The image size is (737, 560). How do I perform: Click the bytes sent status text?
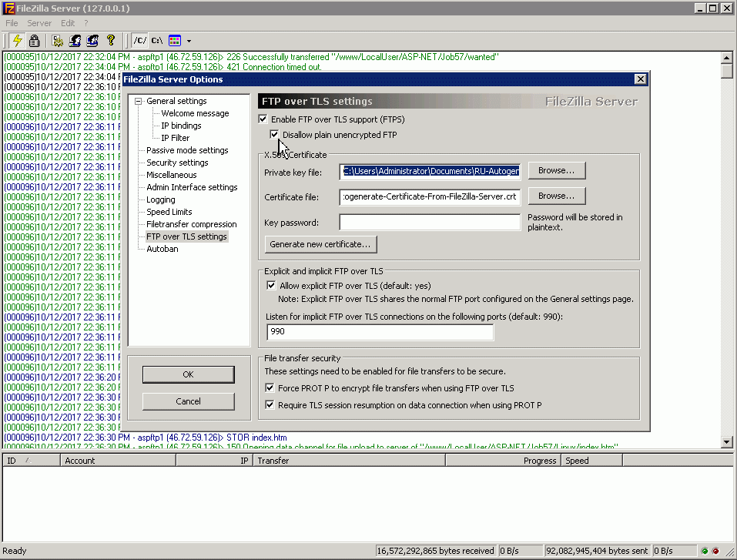click(x=597, y=551)
